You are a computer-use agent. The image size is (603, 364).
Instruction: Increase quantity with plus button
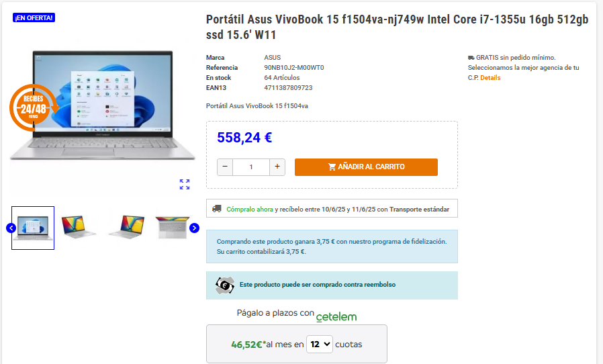click(277, 167)
